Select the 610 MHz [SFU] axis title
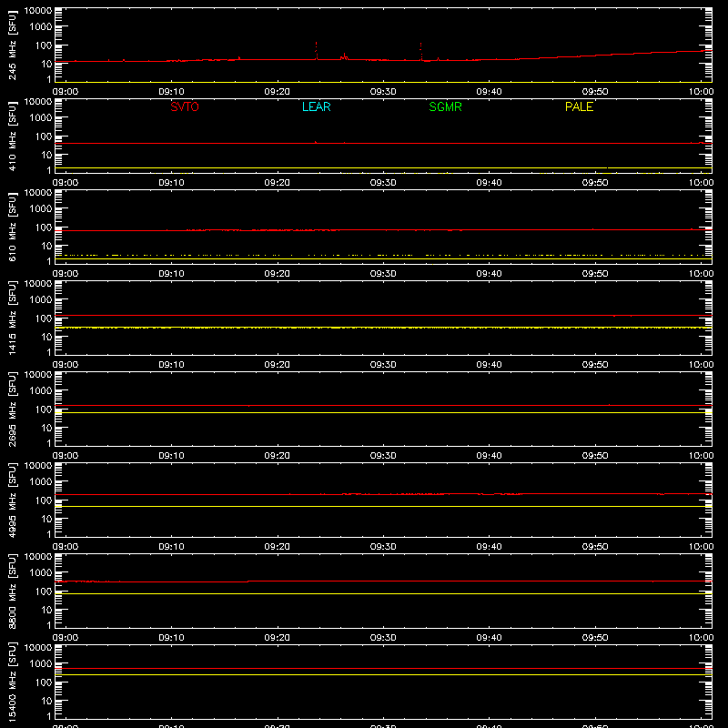The image size is (728, 728). 12,227
